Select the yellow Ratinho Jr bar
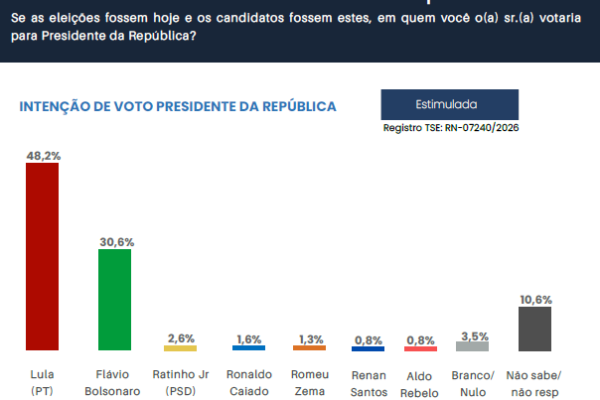The height and width of the screenshot is (400, 600). click(x=180, y=348)
